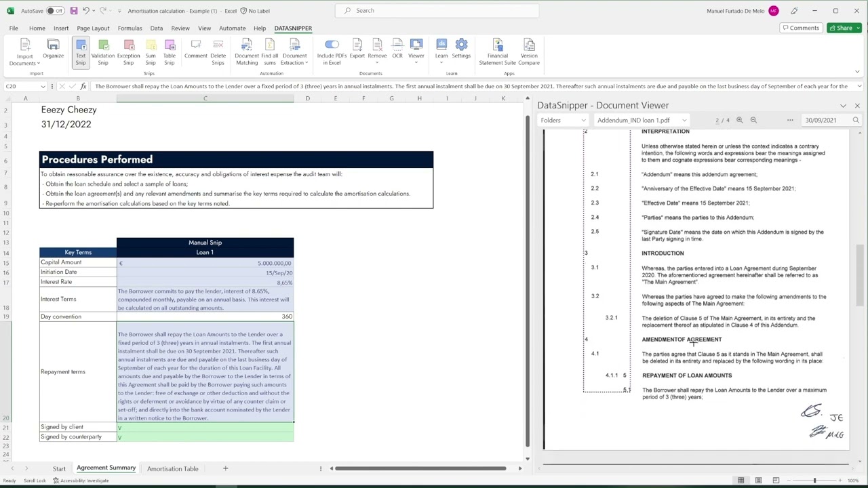Open the Viewer button
Screen dimensions: 868x488
coord(416,52)
